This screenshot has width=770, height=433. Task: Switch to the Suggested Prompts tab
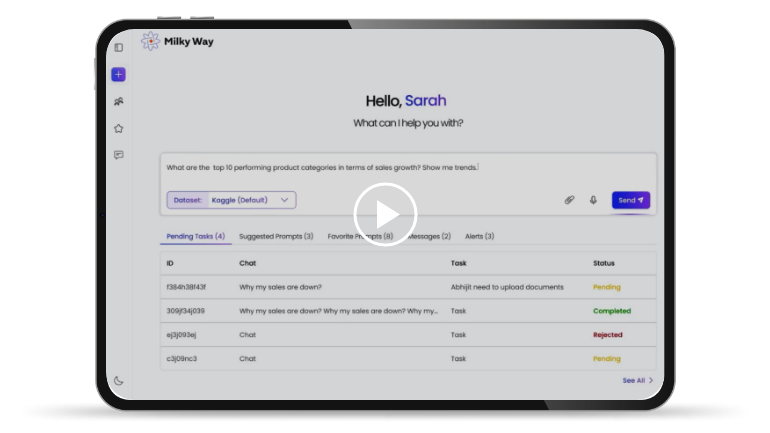click(276, 237)
